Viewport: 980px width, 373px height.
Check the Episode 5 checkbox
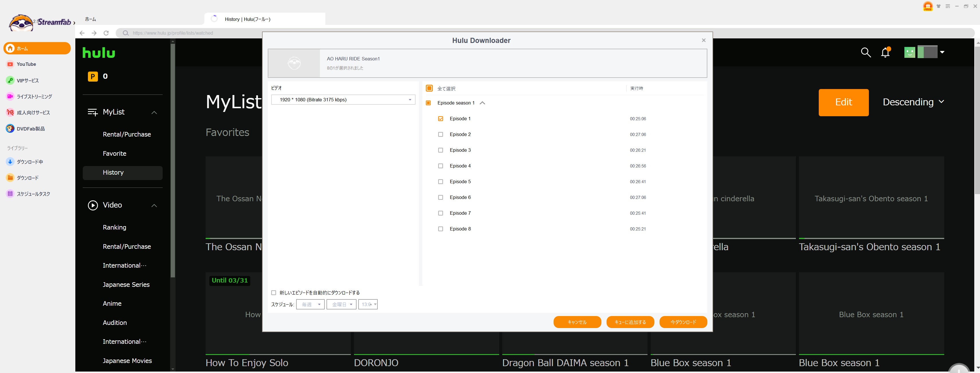point(440,182)
